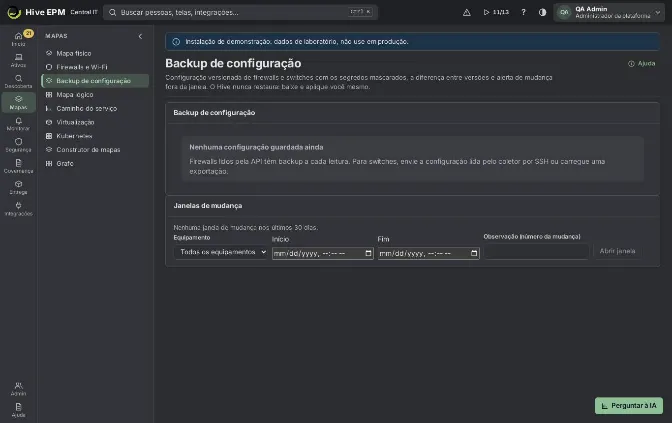Go to Kubernetes
The height and width of the screenshot is (423, 672).
tap(95, 136)
